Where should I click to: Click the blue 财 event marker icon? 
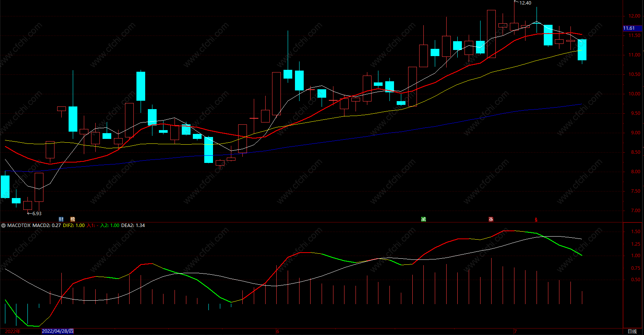(x=61, y=219)
